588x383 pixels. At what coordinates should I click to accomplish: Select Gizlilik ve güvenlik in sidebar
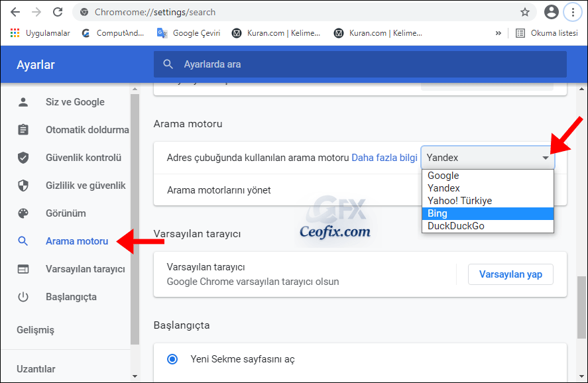pos(86,185)
